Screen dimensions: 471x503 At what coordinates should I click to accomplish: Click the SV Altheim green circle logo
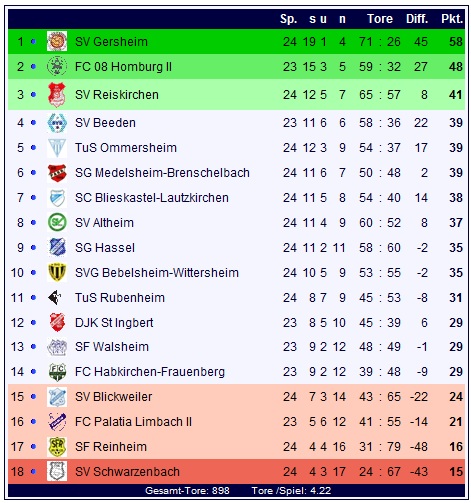coord(57,222)
